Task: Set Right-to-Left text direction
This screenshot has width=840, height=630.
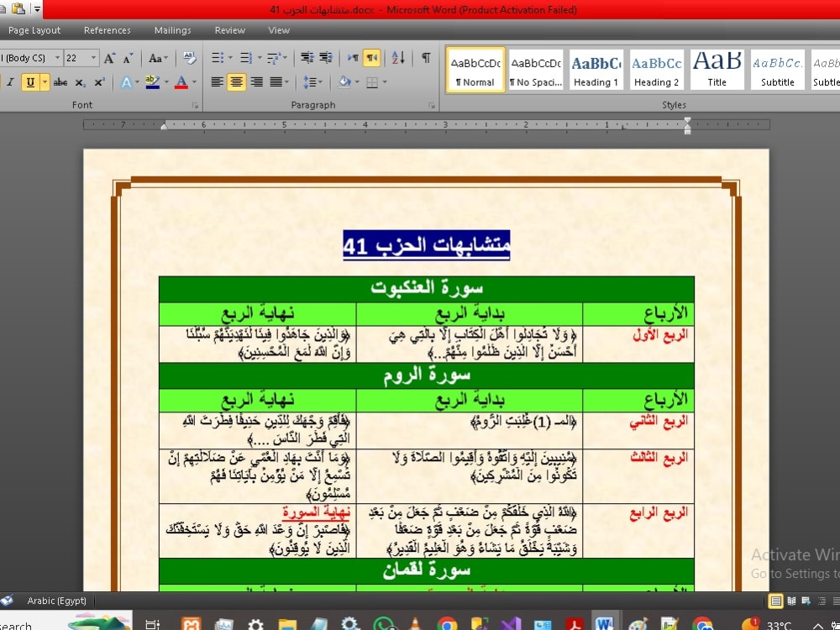Action: click(x=372, y=58)
